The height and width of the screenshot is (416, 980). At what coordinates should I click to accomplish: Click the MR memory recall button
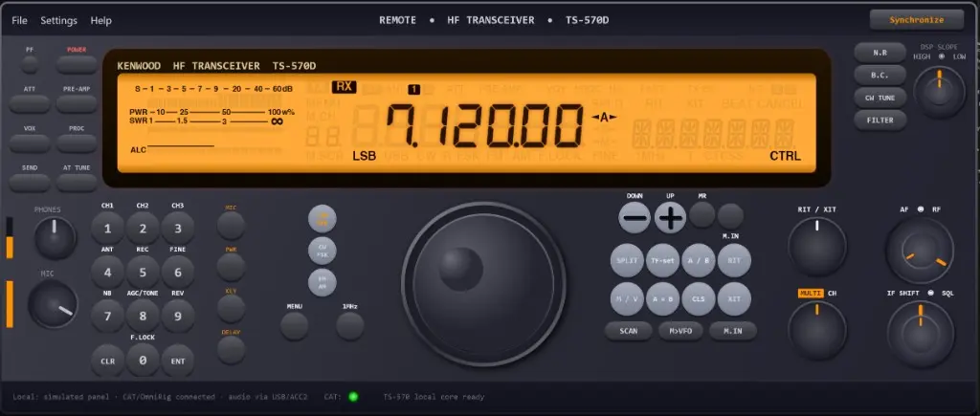click(x=702, y=215)
